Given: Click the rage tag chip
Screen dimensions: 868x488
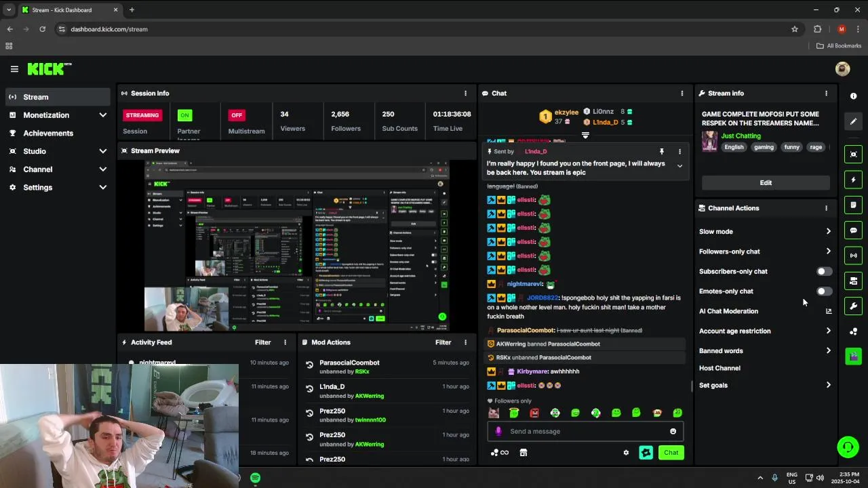Looking at the screenshot, I should tap(816, 147).
